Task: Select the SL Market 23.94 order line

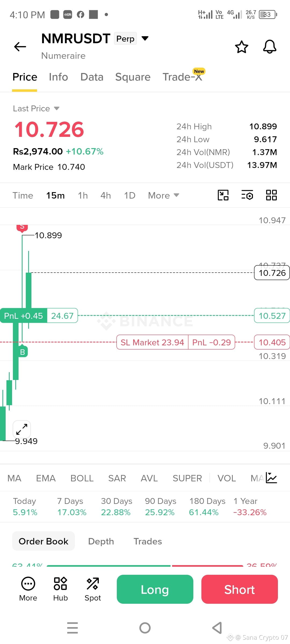Action: pyautogui.click(x=152, y=342)
